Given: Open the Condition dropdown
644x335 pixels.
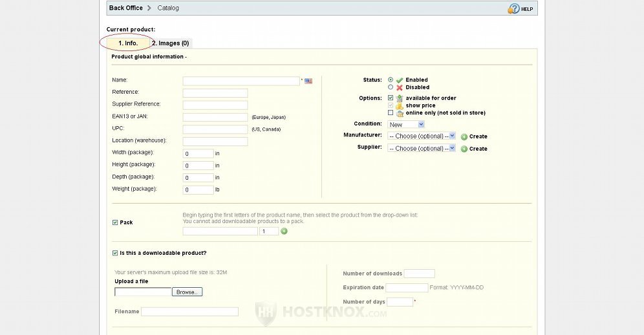Looking at the screenshot, I should (406, 124).
